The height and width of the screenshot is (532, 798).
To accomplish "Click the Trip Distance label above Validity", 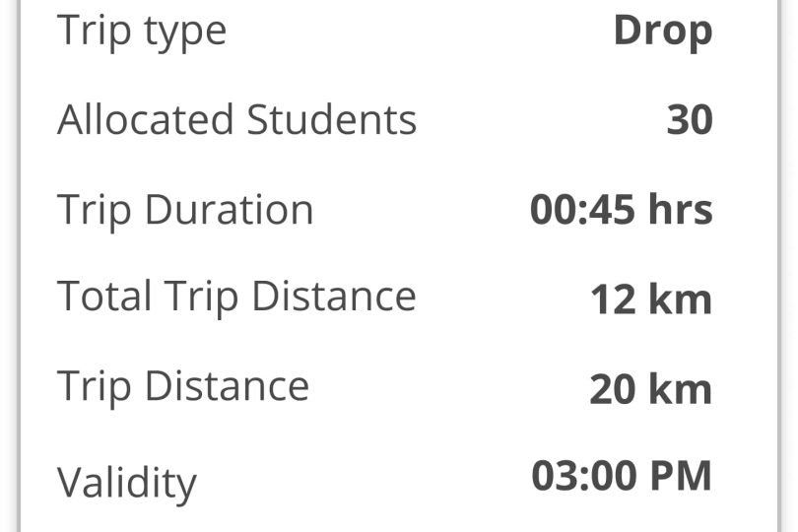I will point(183,385).
